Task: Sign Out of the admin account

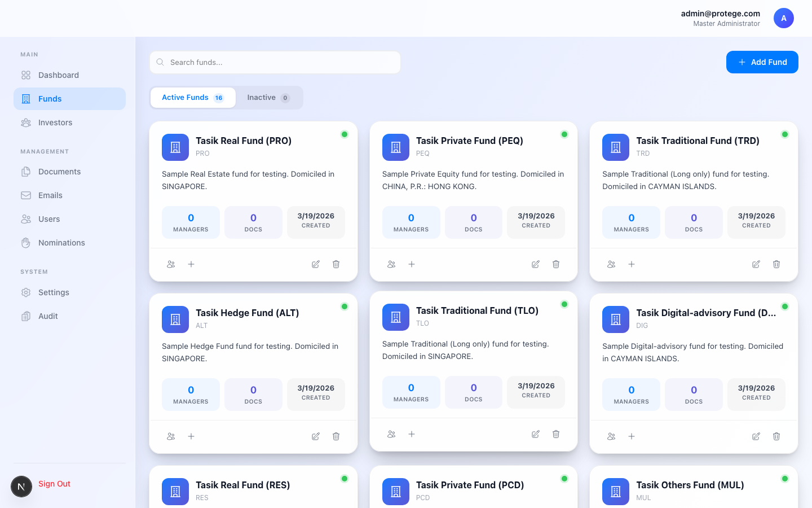Action: pos(54,484)
